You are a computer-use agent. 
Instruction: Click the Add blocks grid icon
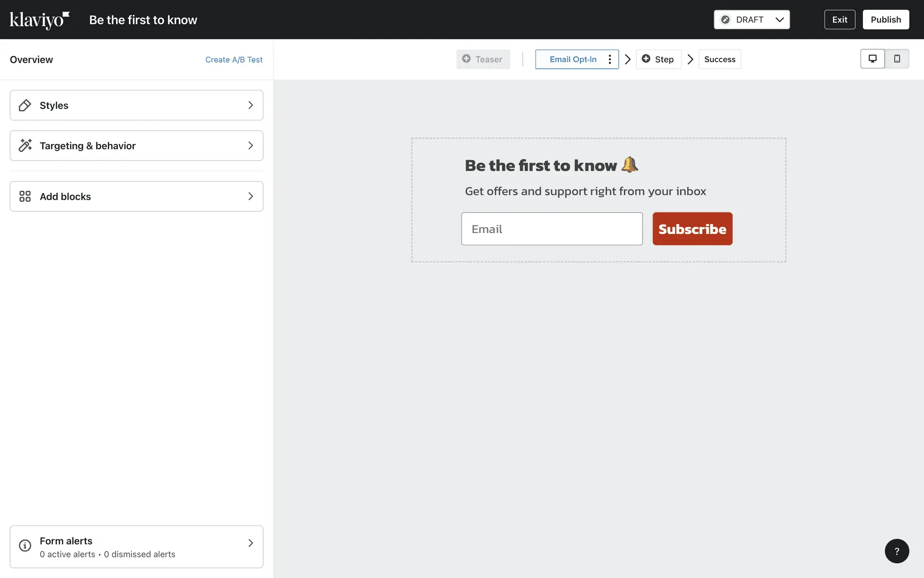[25, 197]
